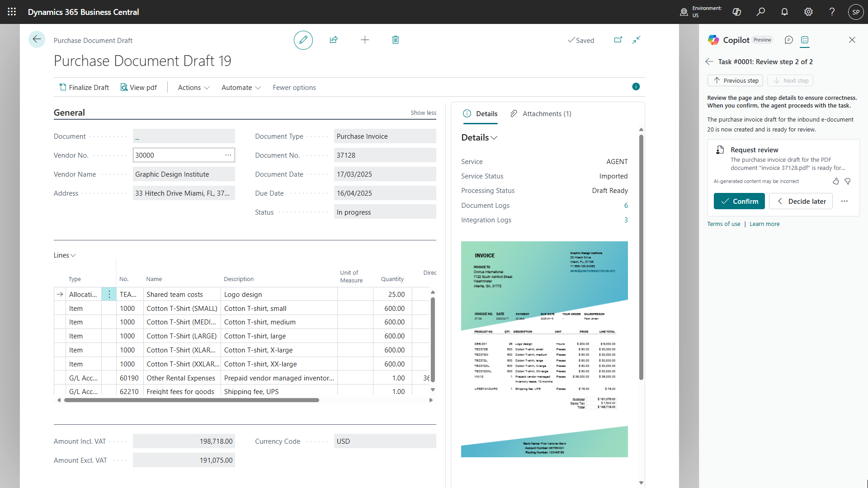
Task: Confirm the review request
Action: pyautogui.click(x=739, y=201)
